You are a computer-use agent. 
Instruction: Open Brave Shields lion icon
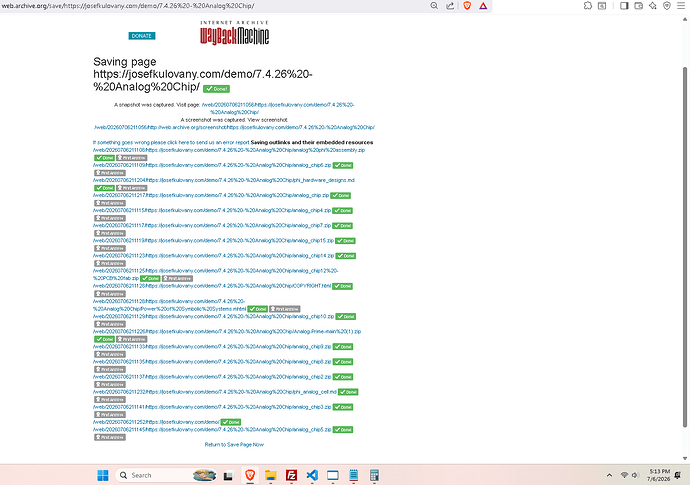(467, 6)
